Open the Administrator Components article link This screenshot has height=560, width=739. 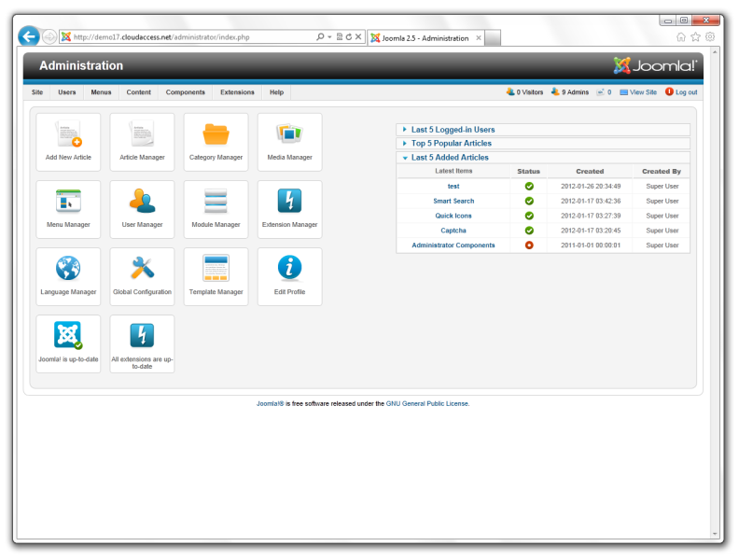click(x=453, y=245)
